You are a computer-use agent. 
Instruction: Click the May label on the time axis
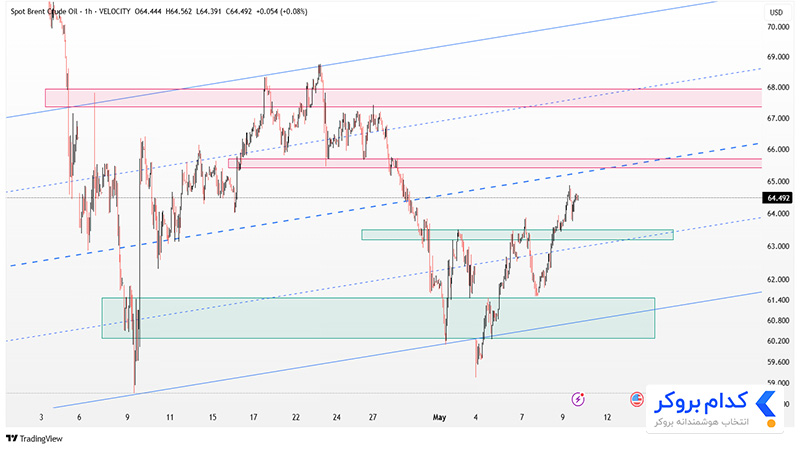point(439,417)
